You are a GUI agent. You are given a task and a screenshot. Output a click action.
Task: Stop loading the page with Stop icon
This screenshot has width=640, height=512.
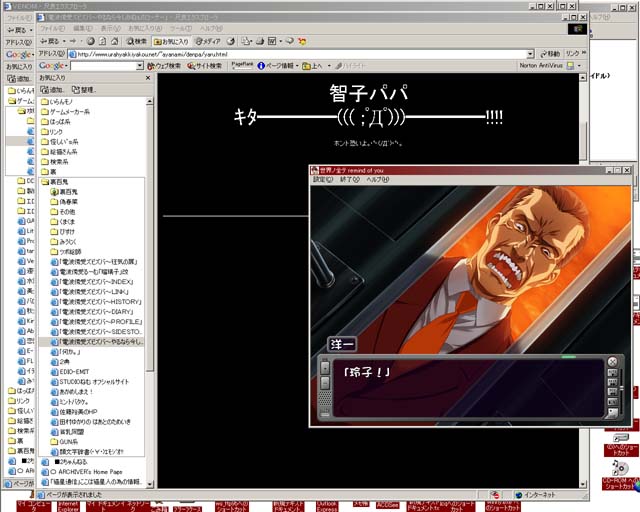click(91, 41)
